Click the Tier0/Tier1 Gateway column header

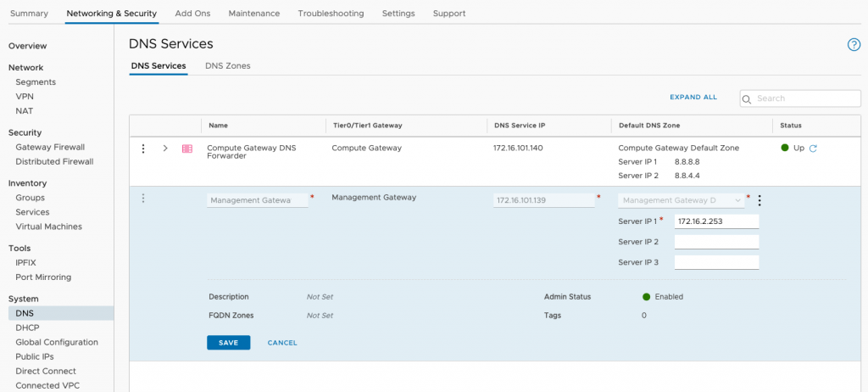pyautogui.click(x=368, y=126)
